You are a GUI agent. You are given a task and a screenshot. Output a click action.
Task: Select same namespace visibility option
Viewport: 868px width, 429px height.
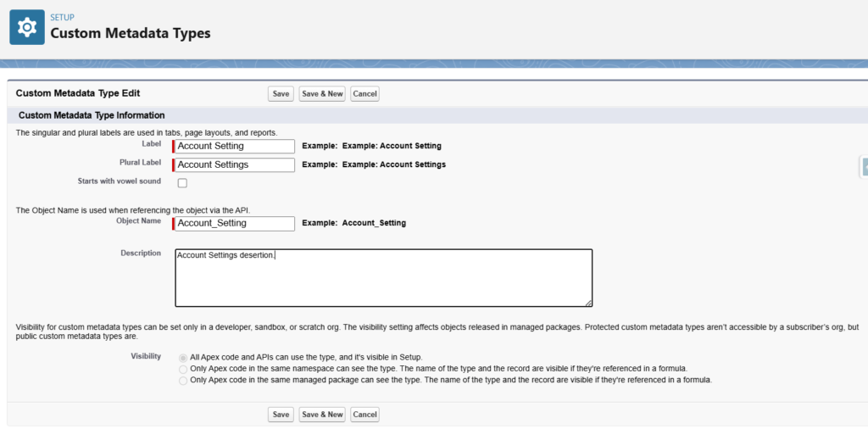pos(183,369)
